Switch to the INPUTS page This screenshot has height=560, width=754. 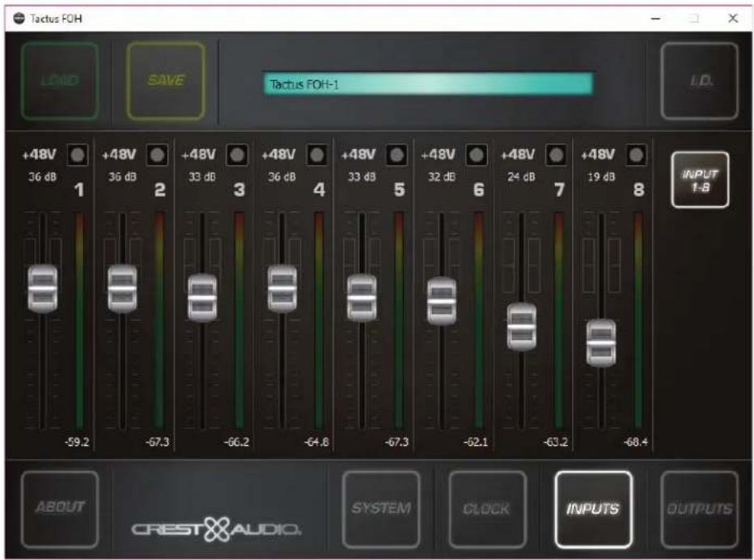(x=593, y=509)
